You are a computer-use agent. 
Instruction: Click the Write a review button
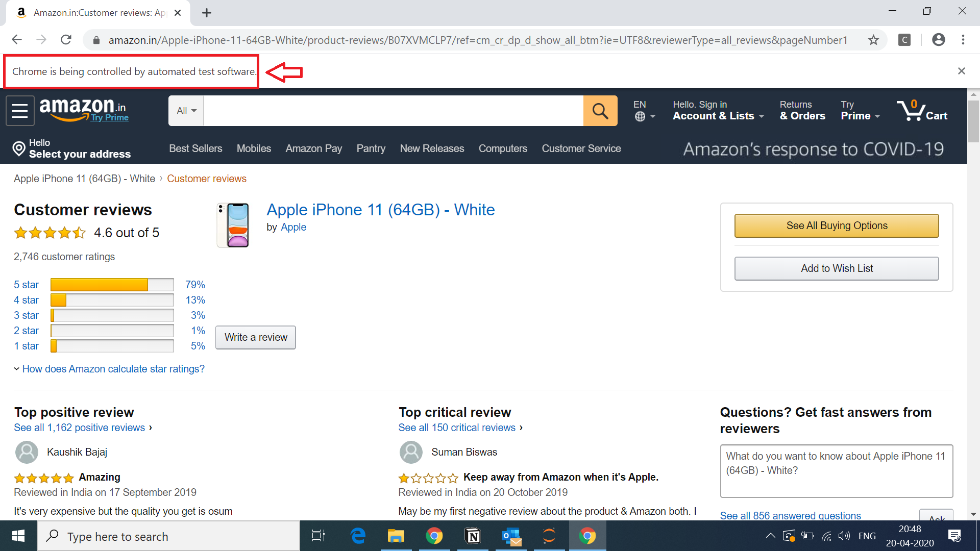coord(256,337)
